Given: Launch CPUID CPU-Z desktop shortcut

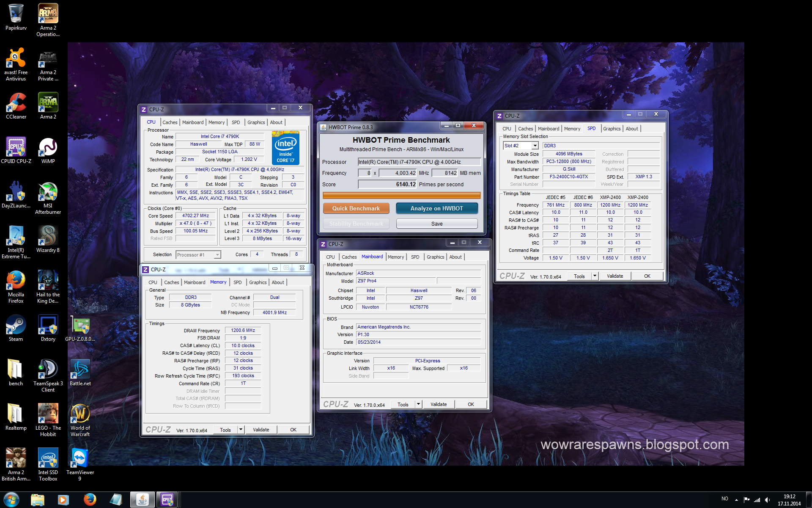Looking at the screenshot, I should (16, 150).
